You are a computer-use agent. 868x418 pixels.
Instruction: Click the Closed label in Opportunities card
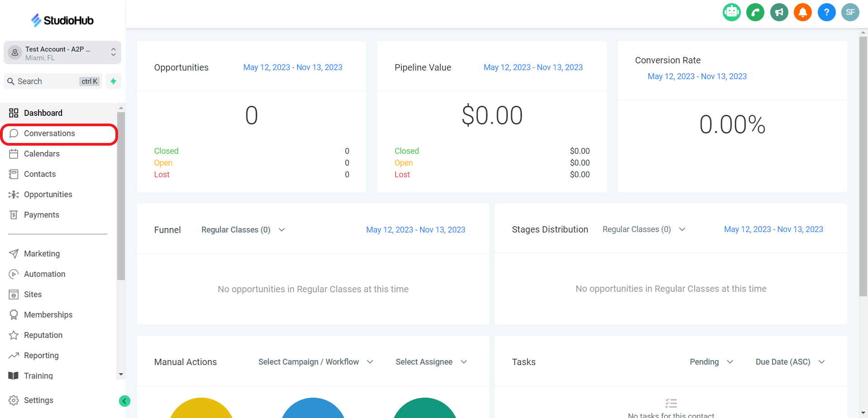tap(166, 151)
